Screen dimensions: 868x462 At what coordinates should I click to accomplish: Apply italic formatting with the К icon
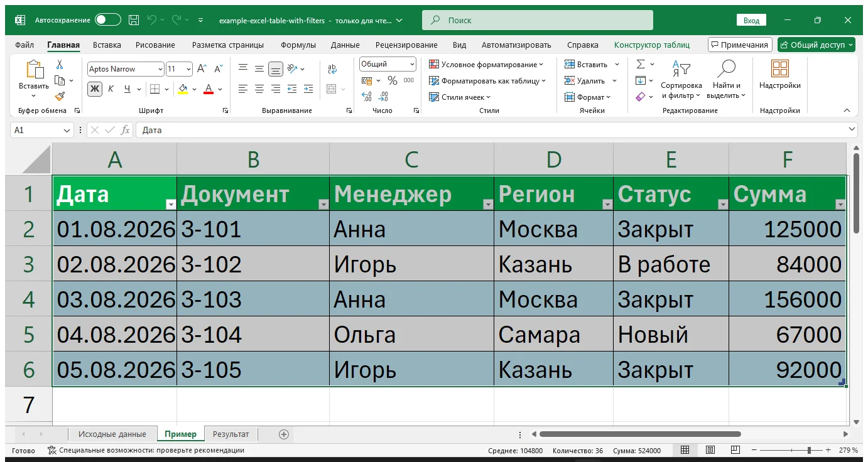[111, 89]
